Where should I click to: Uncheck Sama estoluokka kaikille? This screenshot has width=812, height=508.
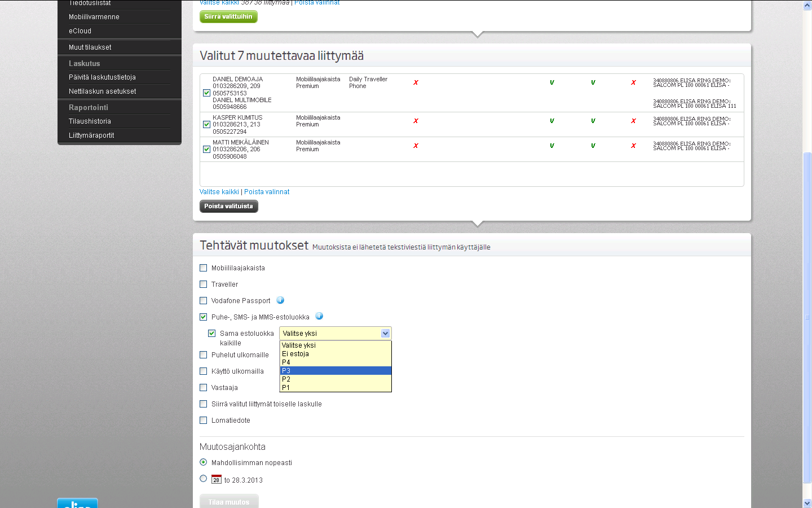click(212, 333)
